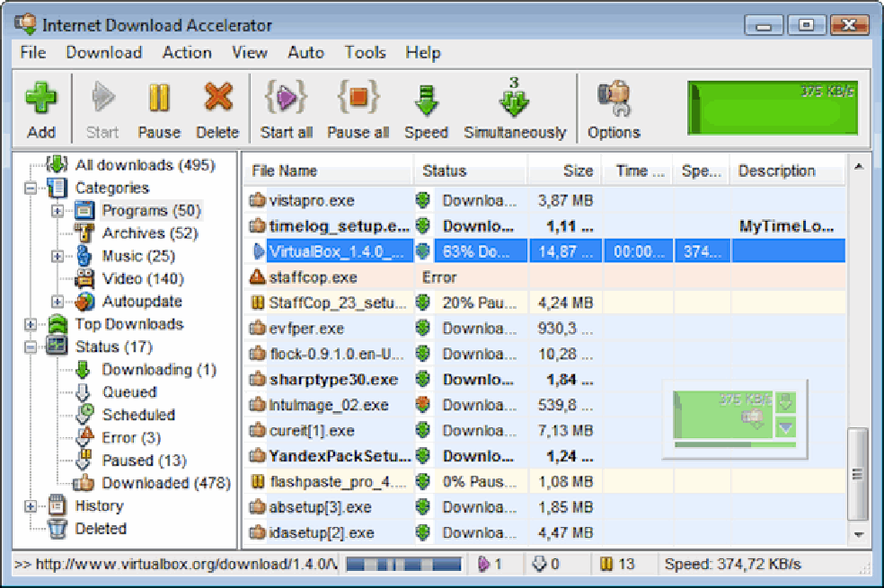
Task: Select the flashpaste_pro_4 paused row
Action: tap(544, 481)
